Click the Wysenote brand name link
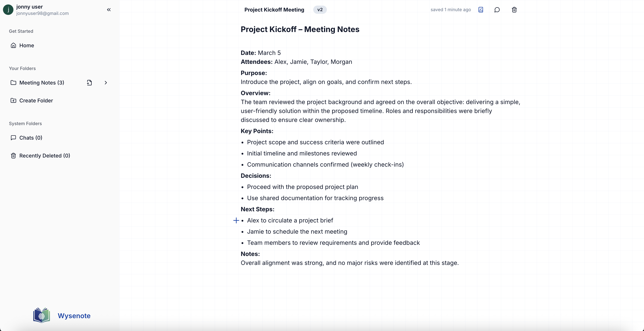The width and height of the screenshot is (644, 331). click(74, 316)
